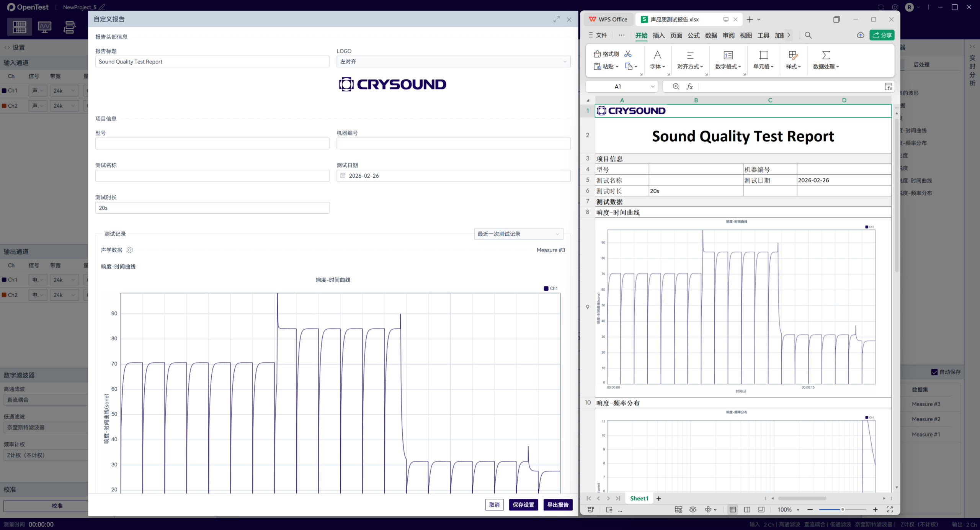Click WPS cloud upload icon
The image size is (980, 530).
[x=860, y=35]
